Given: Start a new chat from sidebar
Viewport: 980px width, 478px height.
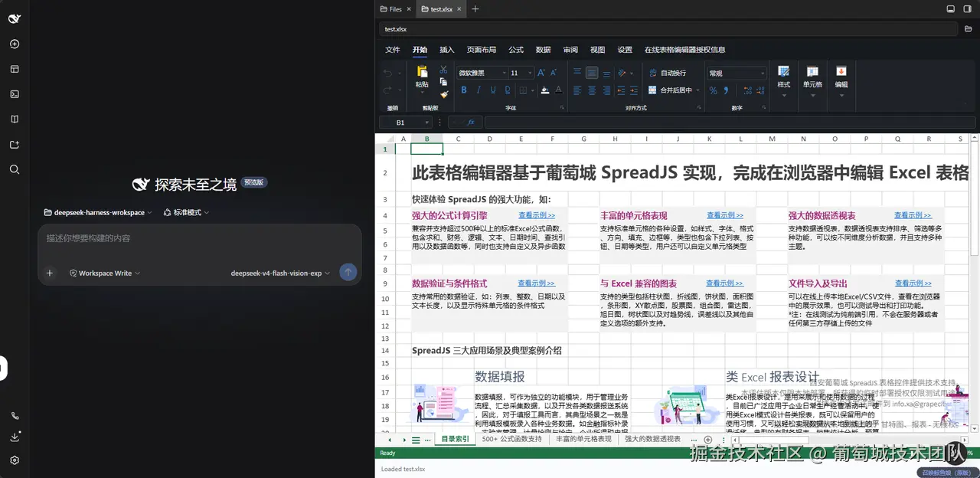Looking at the screenshot, I should click(x=15, y=44).
